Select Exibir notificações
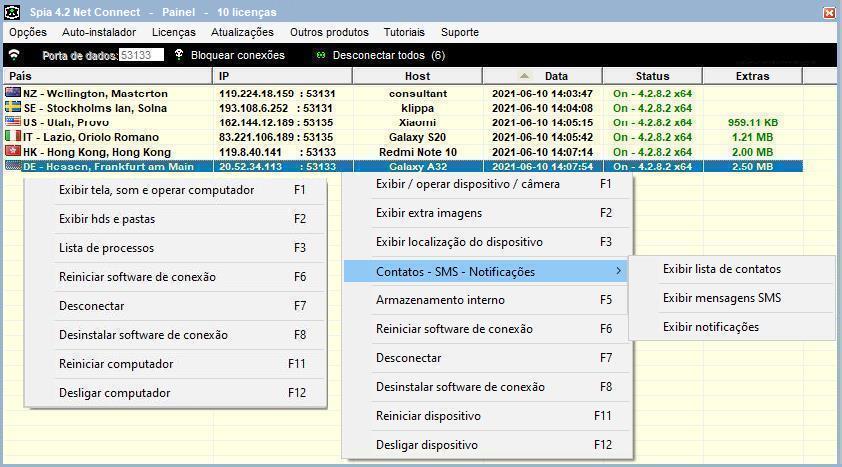 (x=732, y=327)
